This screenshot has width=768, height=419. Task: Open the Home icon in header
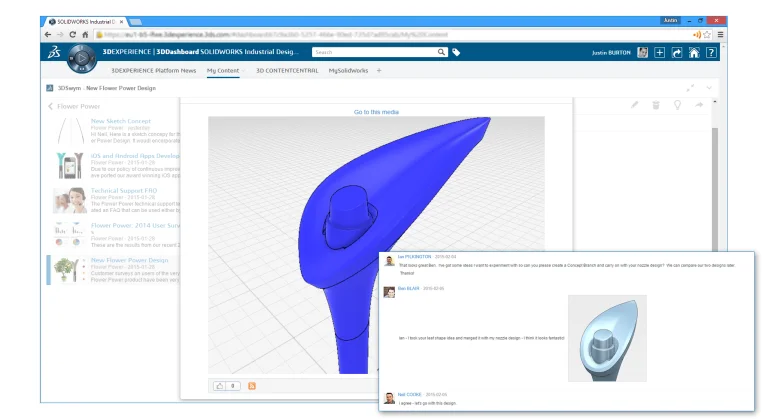click(x=694, y=52)
